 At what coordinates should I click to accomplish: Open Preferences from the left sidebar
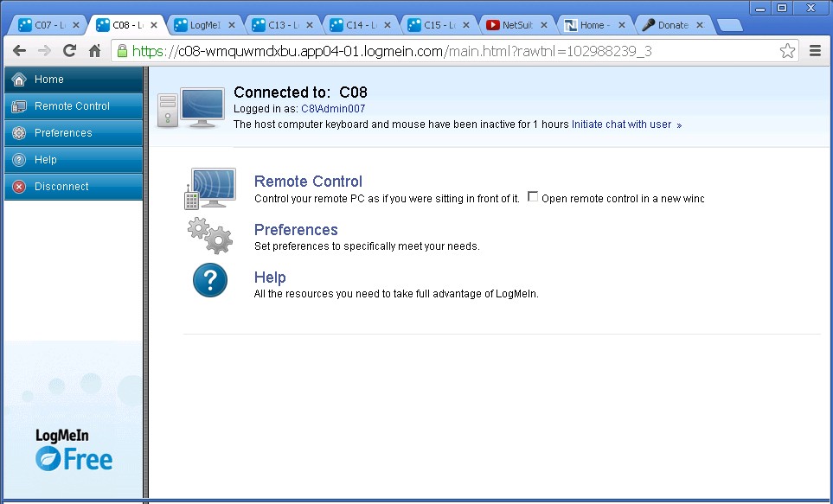(74, 133)
